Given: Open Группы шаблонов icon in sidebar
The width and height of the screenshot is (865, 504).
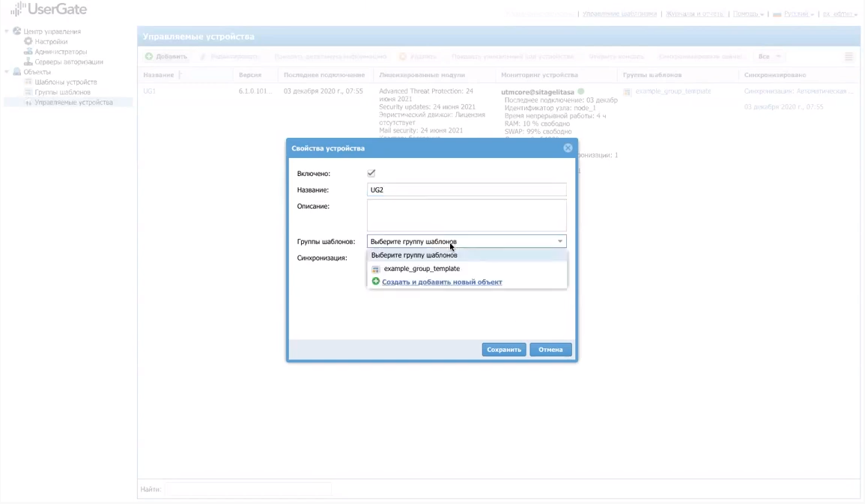Looking at the screenshot, I should tap(28, 92).
